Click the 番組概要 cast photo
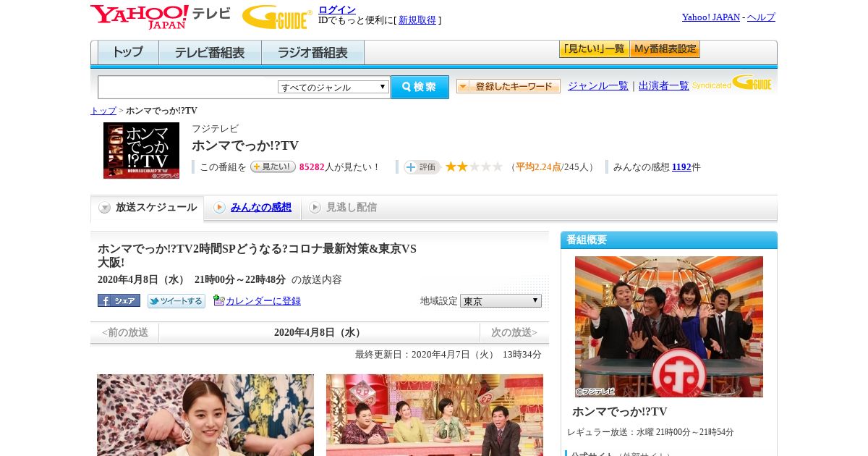This screenshot has height=456, width=868. coord(669,326)
